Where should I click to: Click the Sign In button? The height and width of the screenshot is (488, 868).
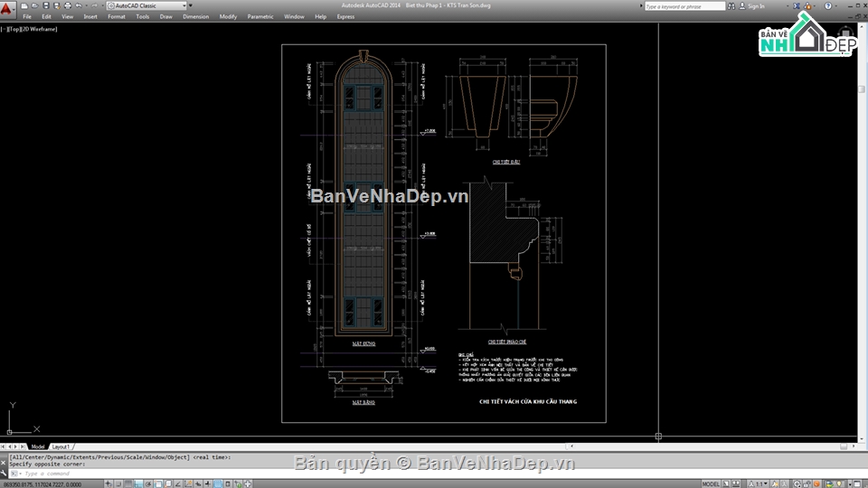(755, 6)
